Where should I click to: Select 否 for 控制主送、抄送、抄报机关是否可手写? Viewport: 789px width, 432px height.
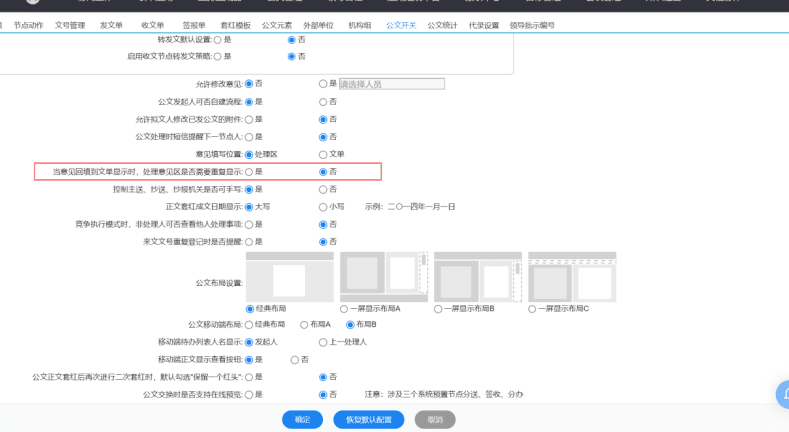tap(323, 190)
